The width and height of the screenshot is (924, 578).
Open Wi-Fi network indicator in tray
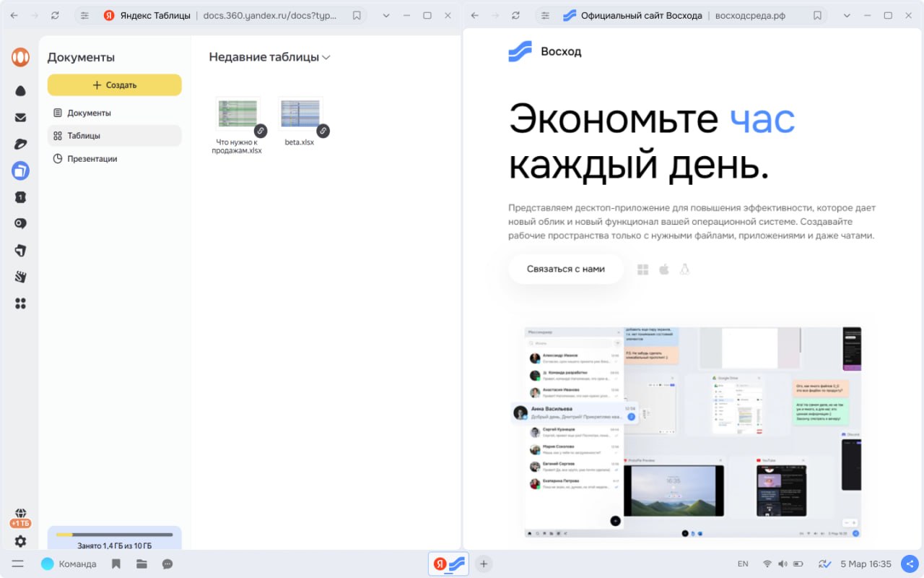tap(767, 564)
